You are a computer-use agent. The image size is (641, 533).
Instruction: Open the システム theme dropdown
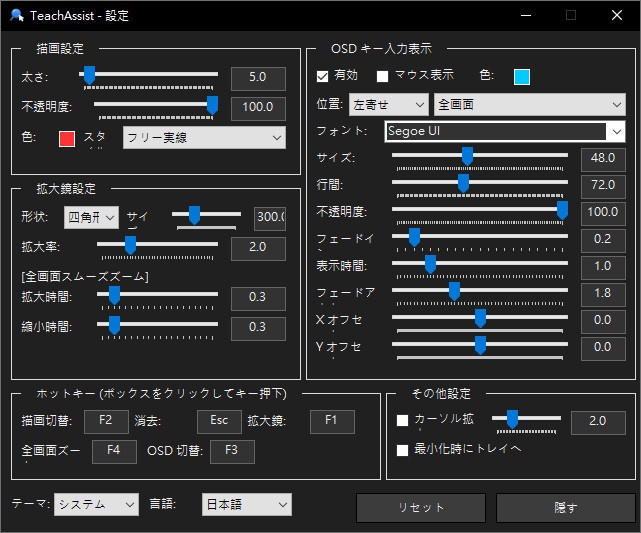(96, 504)
